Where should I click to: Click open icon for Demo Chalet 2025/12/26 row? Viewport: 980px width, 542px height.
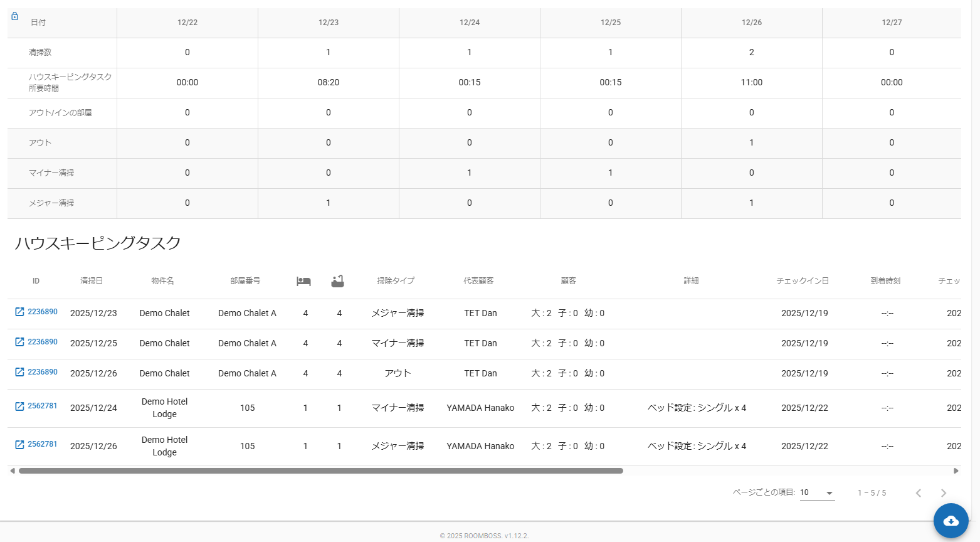(x=19, y=372)
